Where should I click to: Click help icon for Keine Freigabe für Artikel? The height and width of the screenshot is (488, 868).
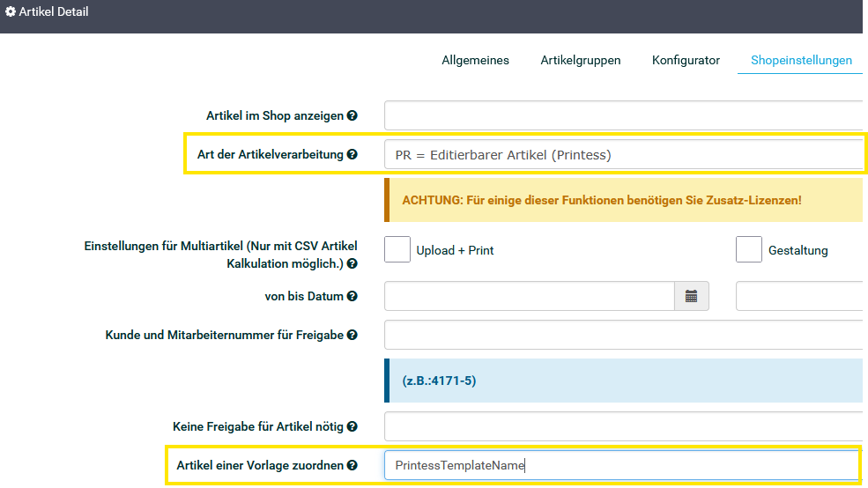pyautogui.click(x=352, y=427)
